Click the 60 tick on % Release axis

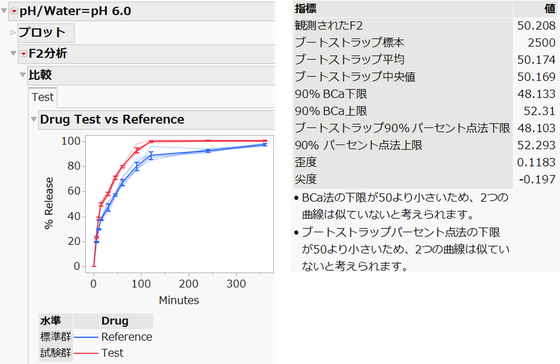click(x=74, y=191)
